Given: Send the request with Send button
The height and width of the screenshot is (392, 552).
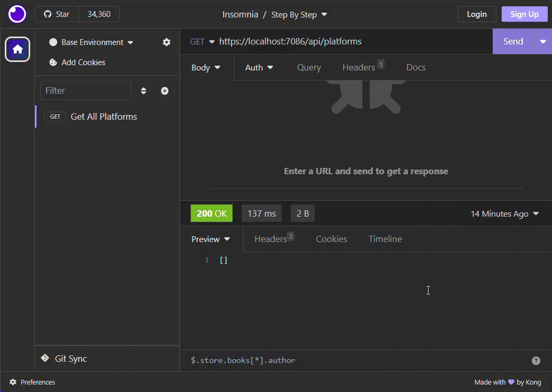Looking at the screenshot, I should 513,41.
